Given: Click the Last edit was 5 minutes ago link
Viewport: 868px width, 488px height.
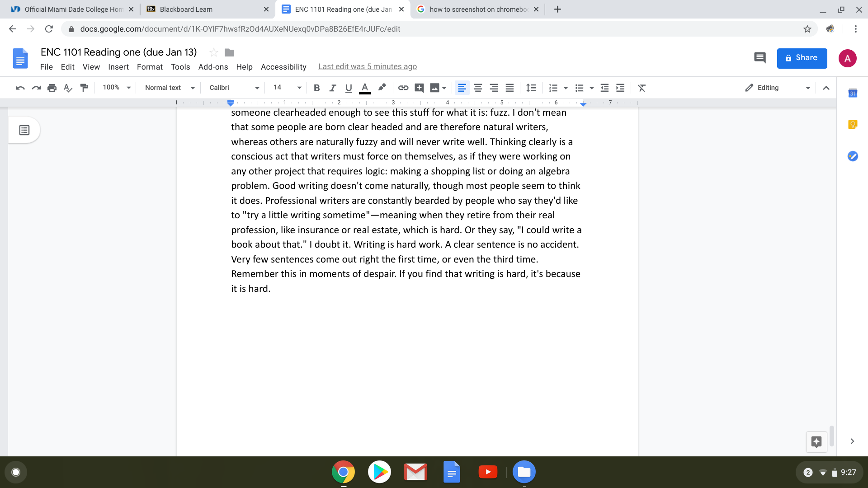Looking at the screenshot, I should pos(368,66).
